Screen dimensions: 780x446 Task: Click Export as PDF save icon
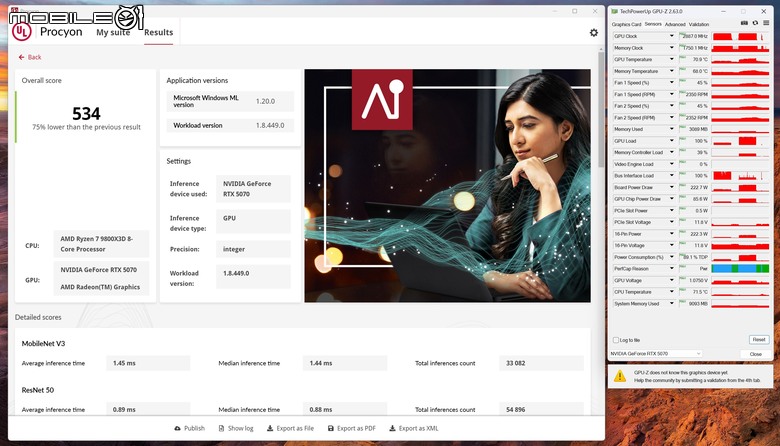330,428
